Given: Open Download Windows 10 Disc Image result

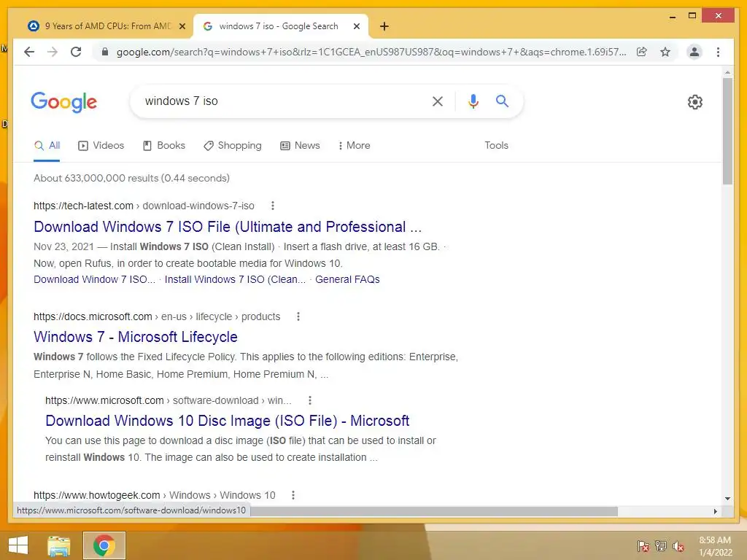Looking at the screenshot, I should [x=228, y=421].
